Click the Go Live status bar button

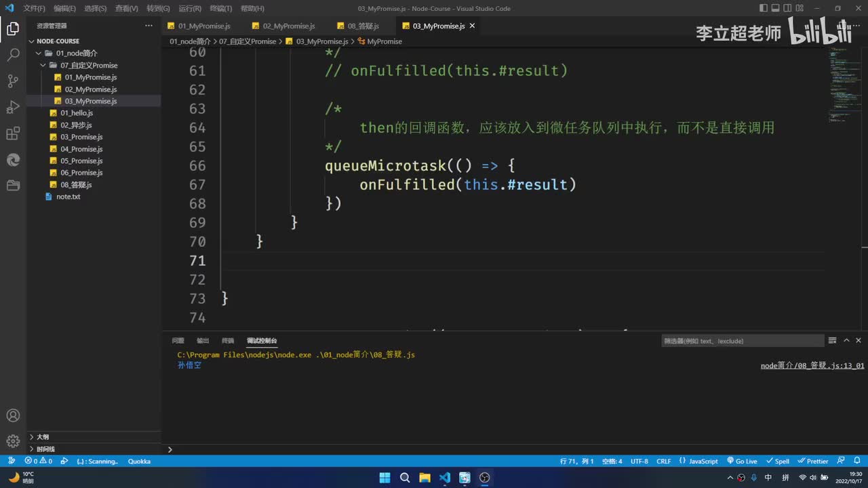tap(741, 461)
